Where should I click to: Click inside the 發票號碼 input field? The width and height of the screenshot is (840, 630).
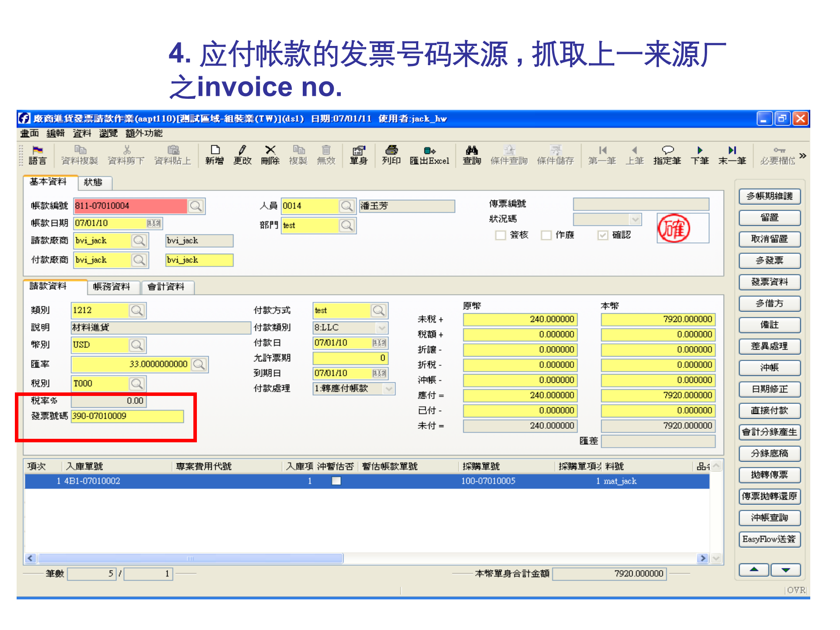[x=127, y=416]
